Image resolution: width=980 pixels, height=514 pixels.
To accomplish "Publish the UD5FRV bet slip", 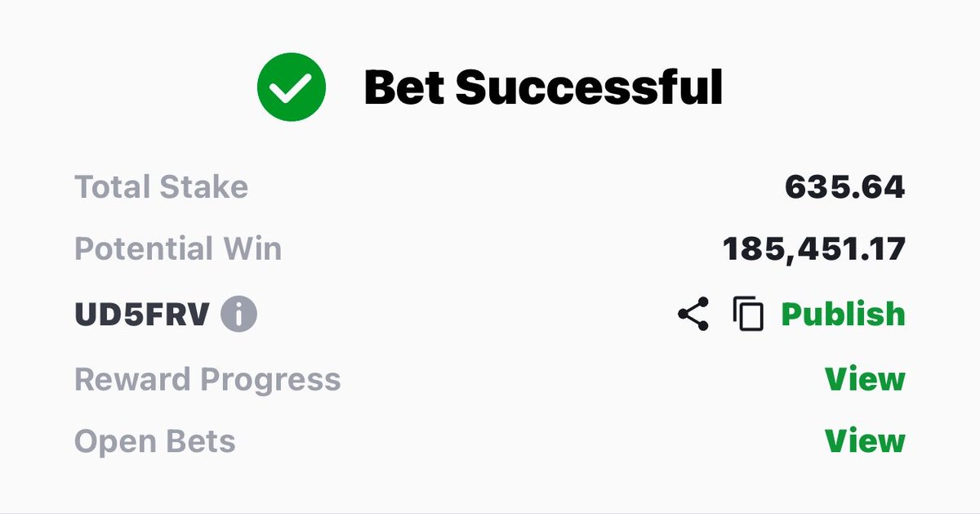I will pos(843,315).
